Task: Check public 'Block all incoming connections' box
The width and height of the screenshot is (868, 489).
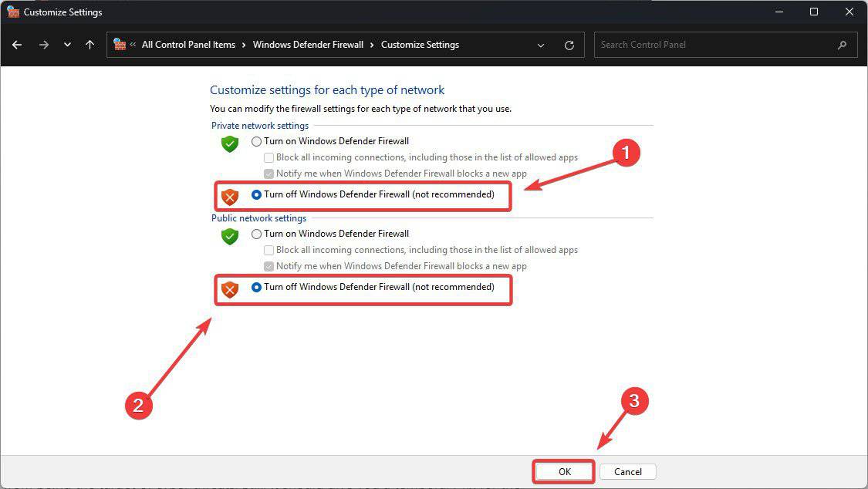Action: (x=269, y=250)
